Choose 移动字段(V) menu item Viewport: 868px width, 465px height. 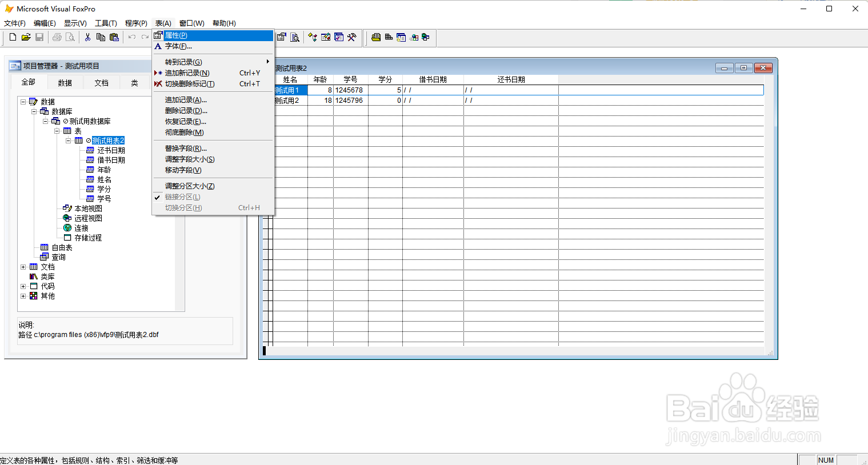point(213,170)
